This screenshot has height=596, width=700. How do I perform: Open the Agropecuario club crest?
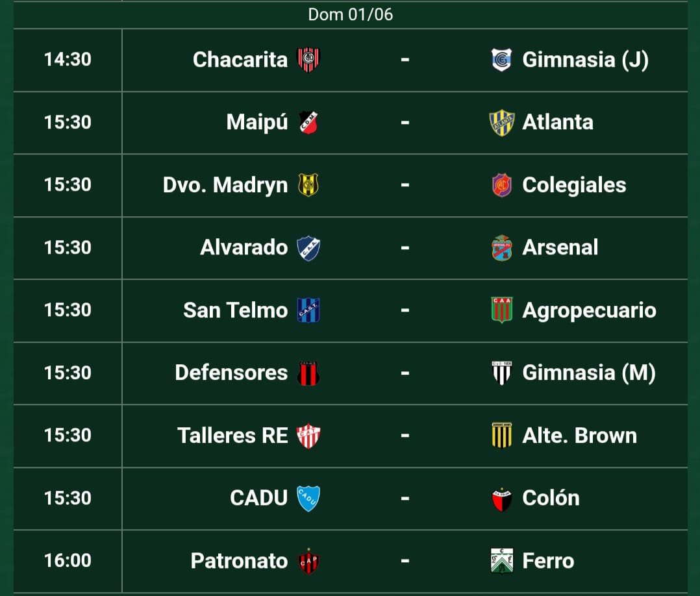click(x=502, y=310)
